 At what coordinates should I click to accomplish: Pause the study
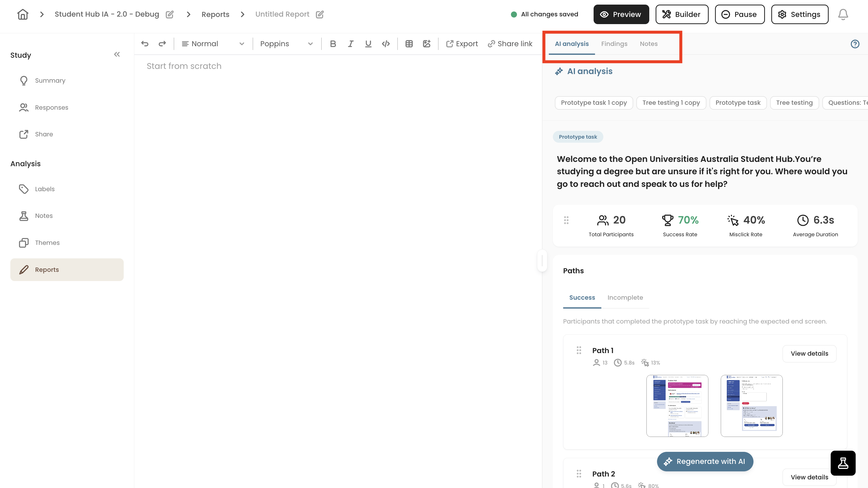pyautogui.click(x=740, y=14)
